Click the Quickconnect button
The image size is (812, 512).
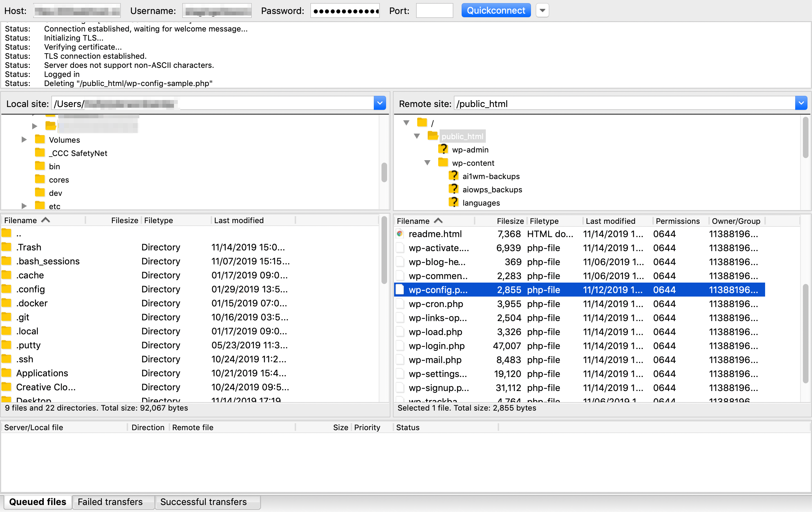(495, 10)
